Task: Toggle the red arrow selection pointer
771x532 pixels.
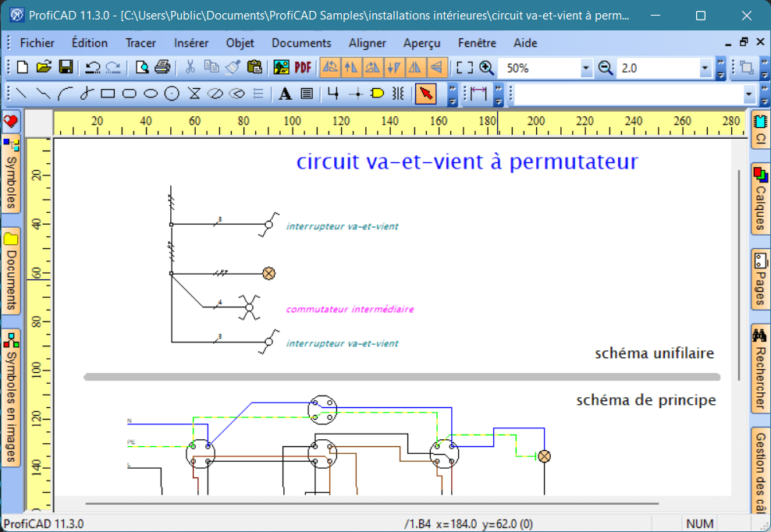Action: point(426,93)
